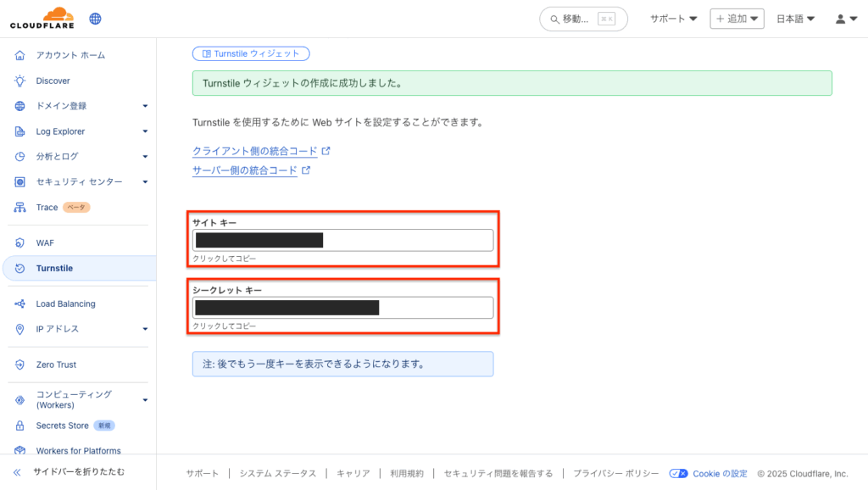The height and width of the screenshot is (490, 868).
Task: Click the external link icon after サーバー側の統合コード
Action: [306, 170]
